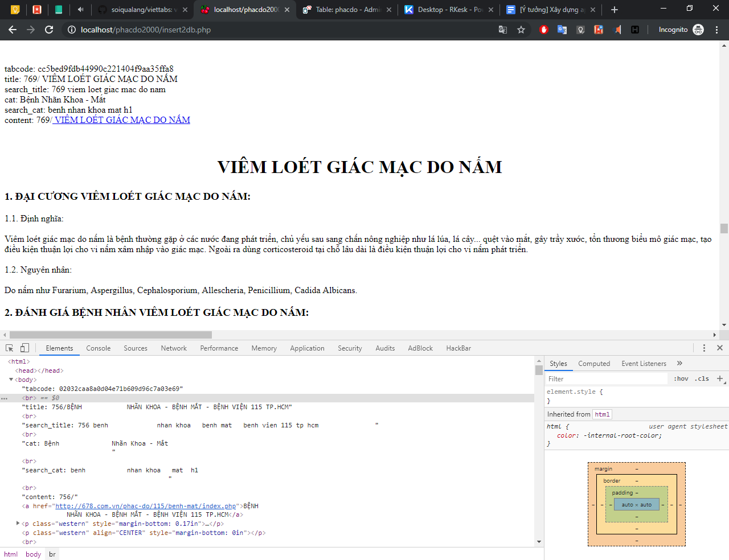729x560 pixels.
Task: Open the Google Translate extension icon
Action: coord(562,30)
